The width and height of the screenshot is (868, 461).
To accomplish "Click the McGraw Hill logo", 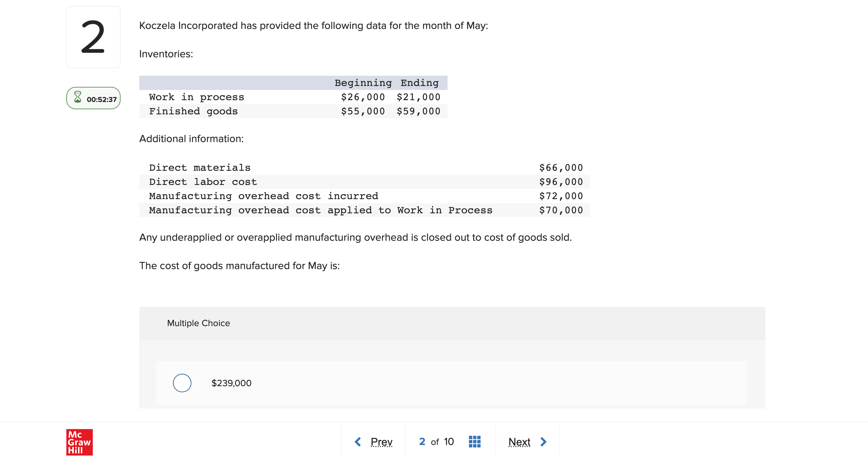I will [x=80, y=442].
